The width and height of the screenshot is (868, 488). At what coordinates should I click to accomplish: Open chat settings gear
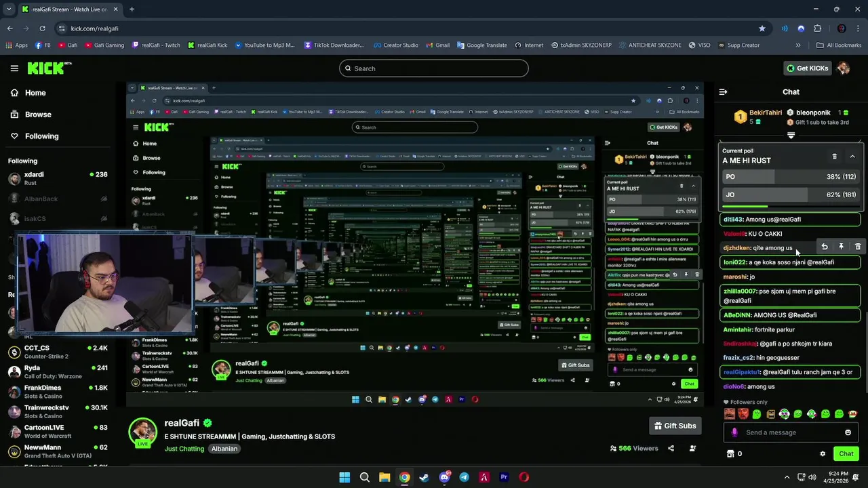point(823,453)
